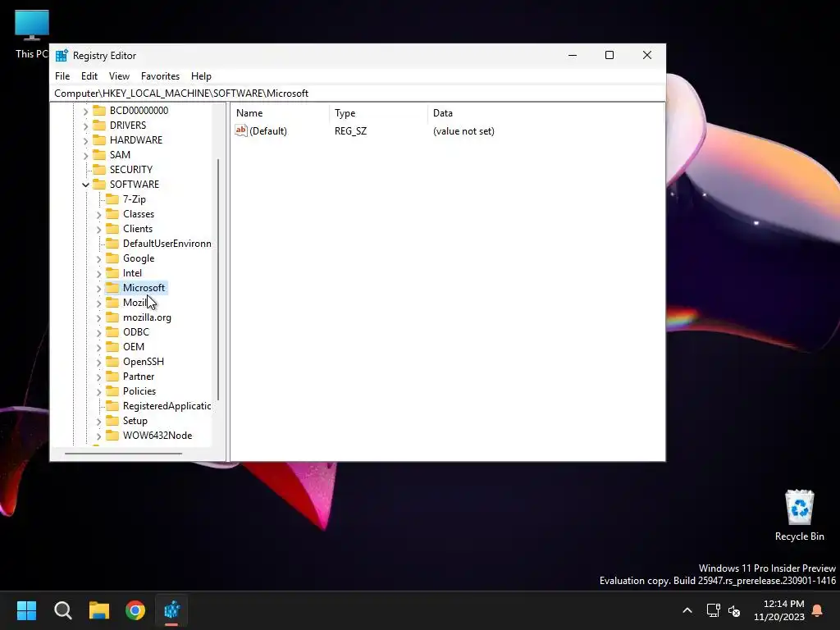This screenshot has height=630, width=840.
Task: Select the ODBC key label
Action: 135,332
